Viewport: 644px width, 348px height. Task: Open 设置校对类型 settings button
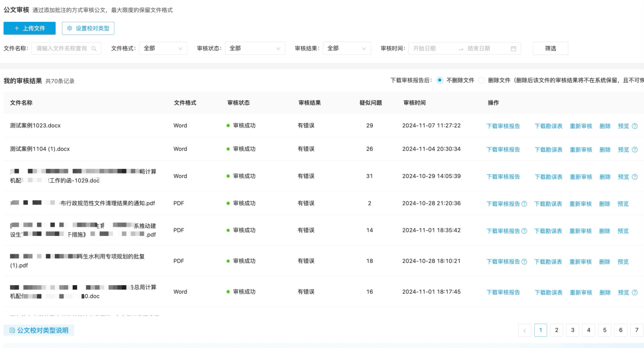point(88,28)
